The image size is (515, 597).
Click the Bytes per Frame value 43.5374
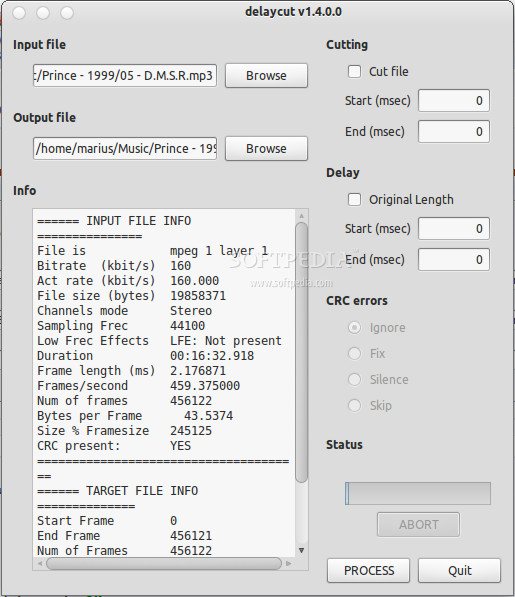click(209, 415)
